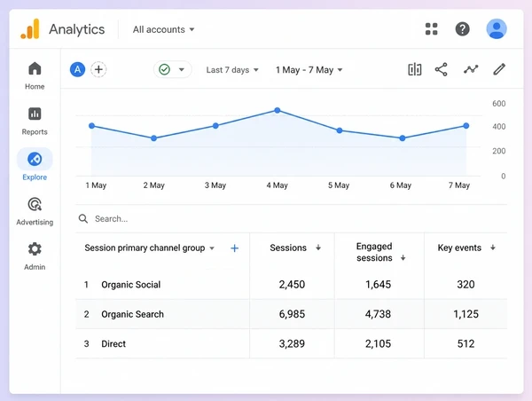Select Explore in sidebar
Screen dimensions: 532x401
[x=35, y=165]
